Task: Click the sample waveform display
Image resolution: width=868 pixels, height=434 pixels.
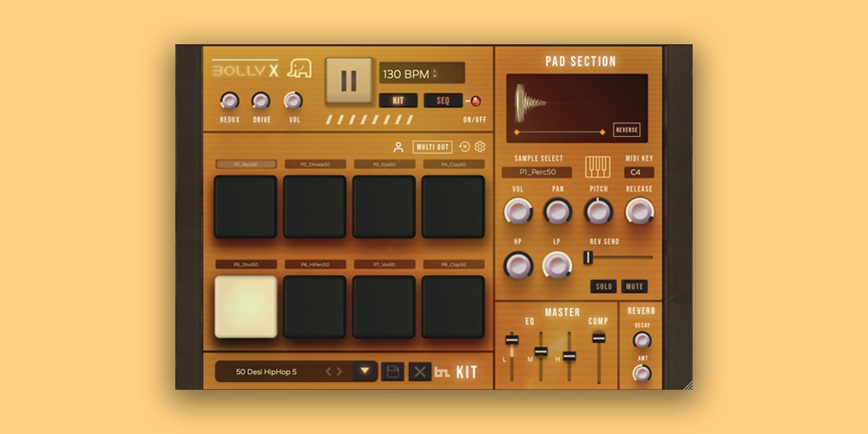Action: coord(577,108)
